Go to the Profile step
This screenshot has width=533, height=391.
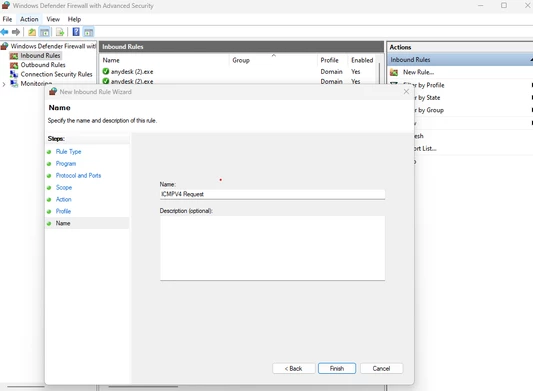click(x=63, y=211)
